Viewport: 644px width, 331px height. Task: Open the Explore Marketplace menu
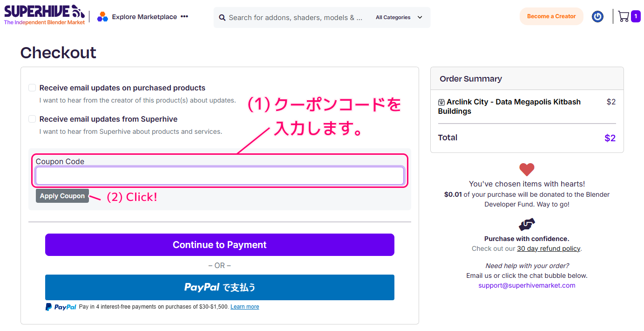pos(144,17)
